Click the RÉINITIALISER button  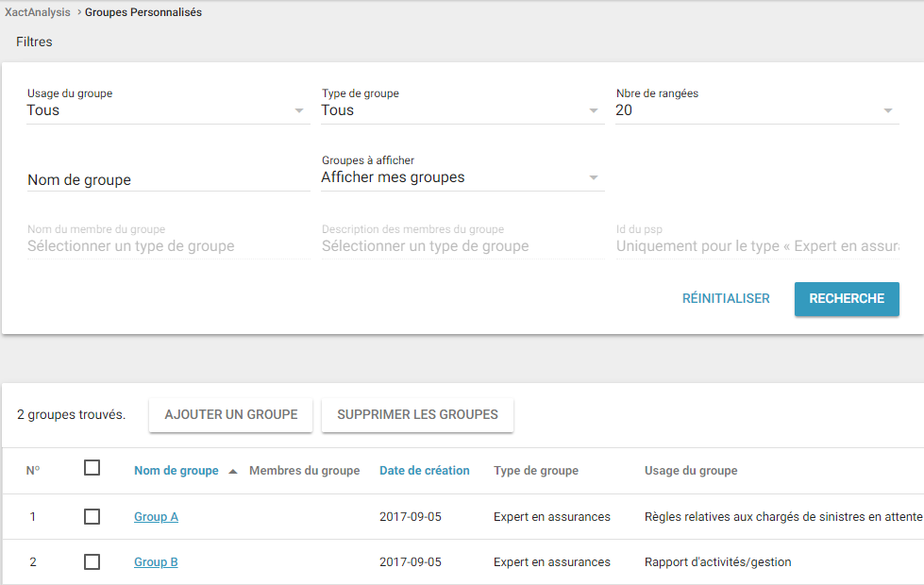point(726,298)
